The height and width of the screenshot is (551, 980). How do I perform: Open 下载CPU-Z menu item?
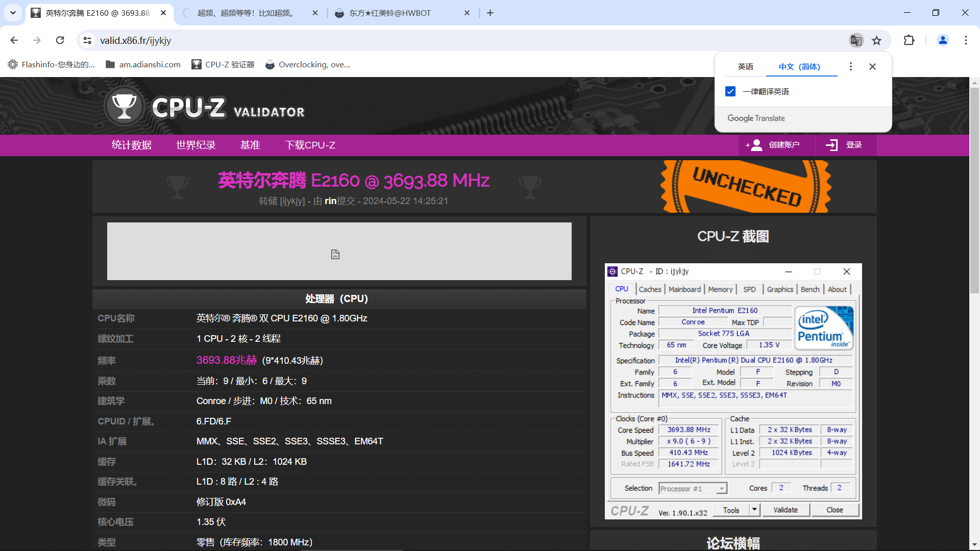click(x=310, y=145)
